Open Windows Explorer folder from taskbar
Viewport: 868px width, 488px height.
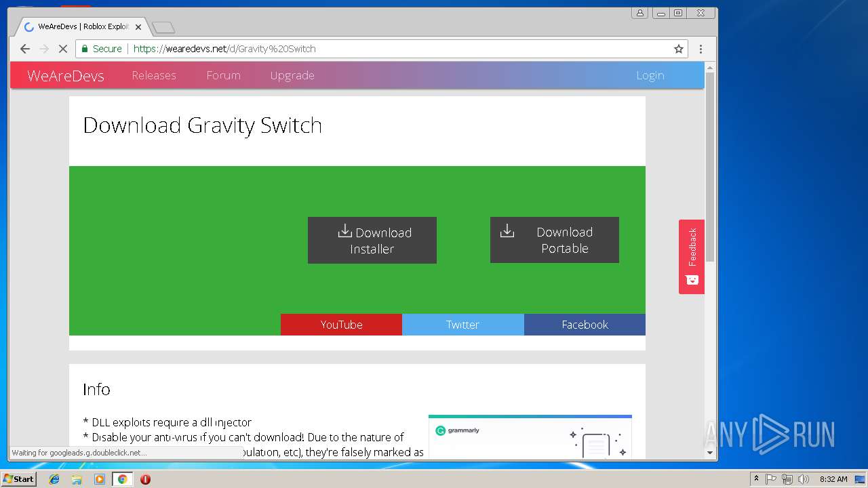click(x=77, y=479)
